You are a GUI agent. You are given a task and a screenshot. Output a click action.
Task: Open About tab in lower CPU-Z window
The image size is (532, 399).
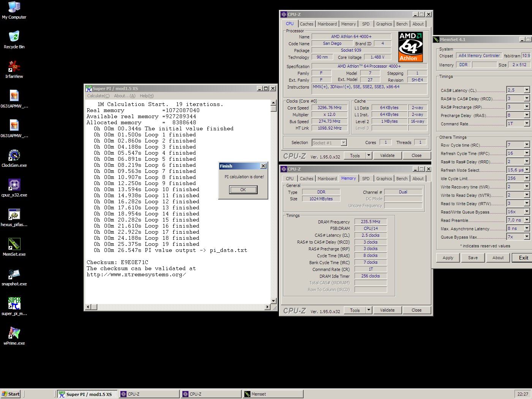418,179
